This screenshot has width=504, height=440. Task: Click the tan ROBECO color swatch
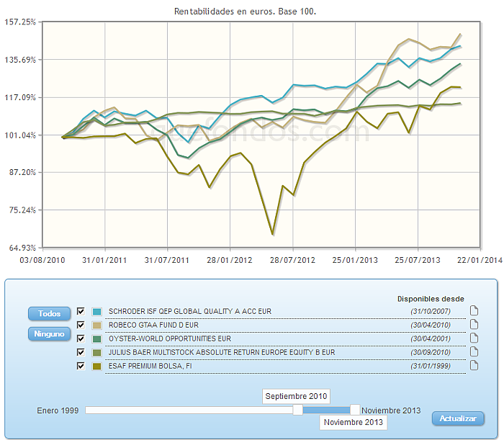click(96, 325)
